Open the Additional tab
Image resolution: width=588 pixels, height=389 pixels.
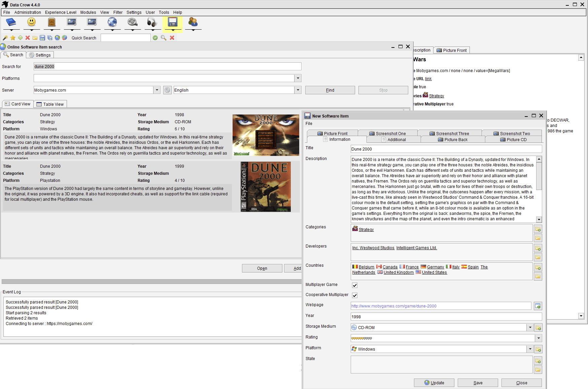click(393, 139)
